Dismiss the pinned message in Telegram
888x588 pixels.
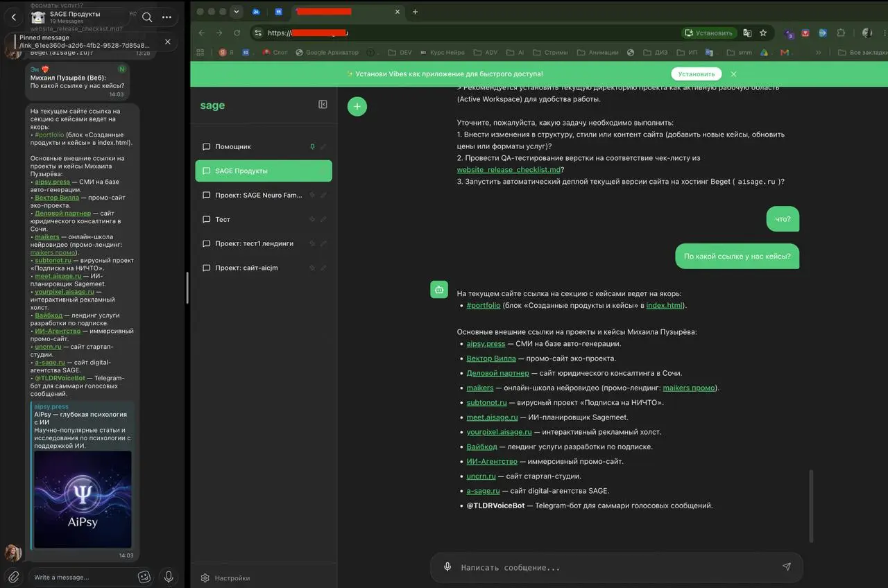[x=168, y=42]
